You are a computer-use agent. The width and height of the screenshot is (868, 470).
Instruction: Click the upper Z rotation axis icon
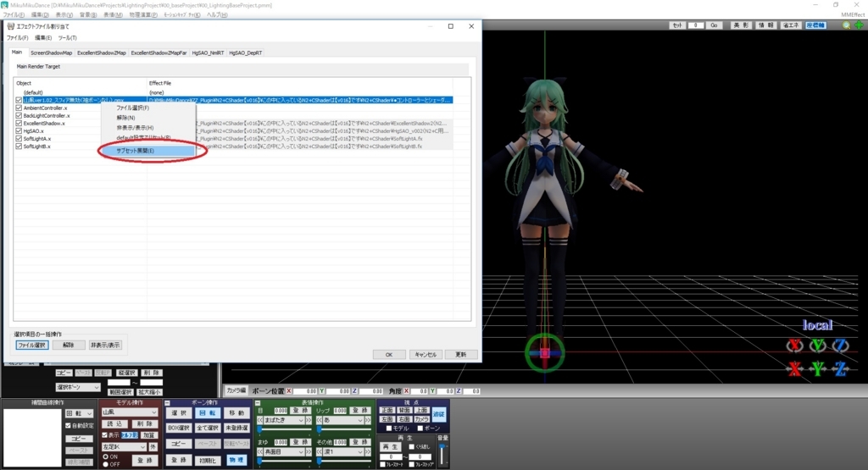point(840,346)
